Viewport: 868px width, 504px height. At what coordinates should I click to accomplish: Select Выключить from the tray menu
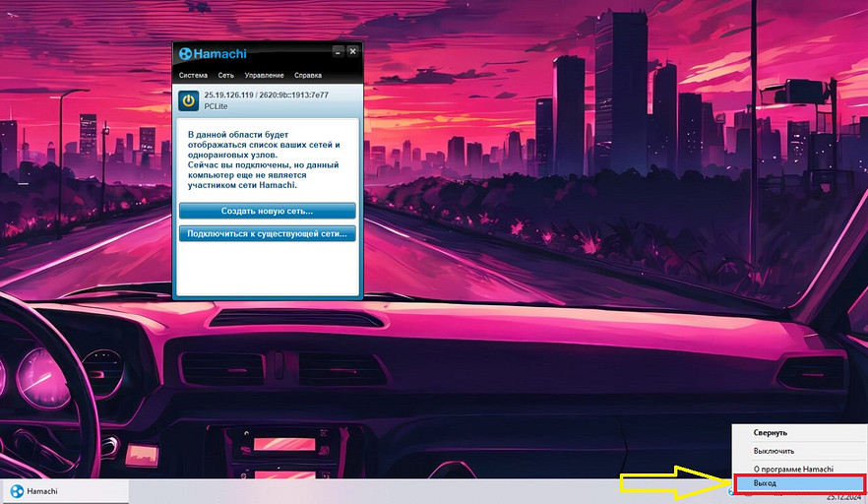click(x=774, y=450)
